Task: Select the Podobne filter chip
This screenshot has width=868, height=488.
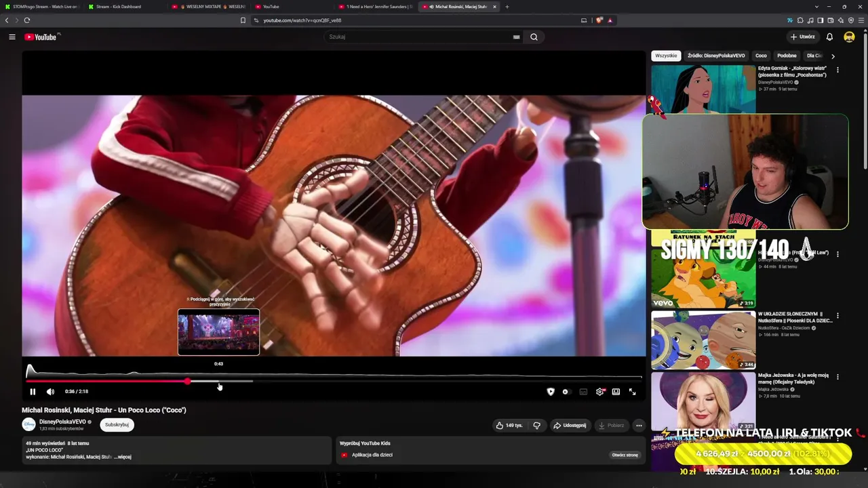Action: pos(787,56)
